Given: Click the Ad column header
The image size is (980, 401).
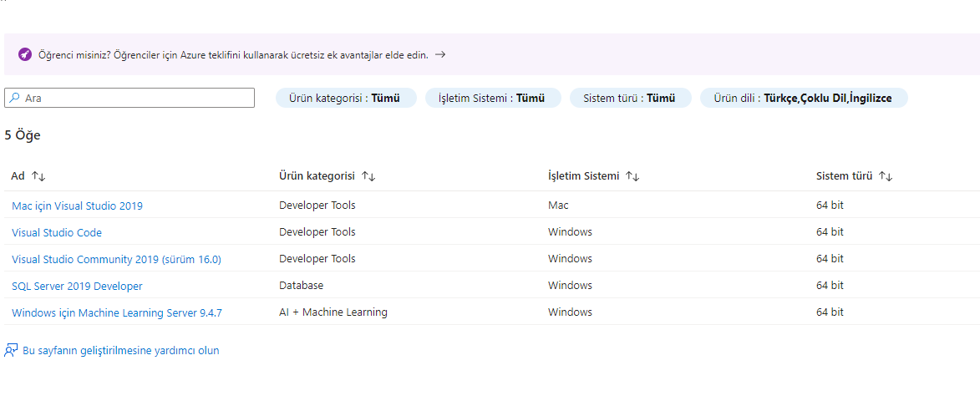Looking at the screenshot, I should [18, 176].
